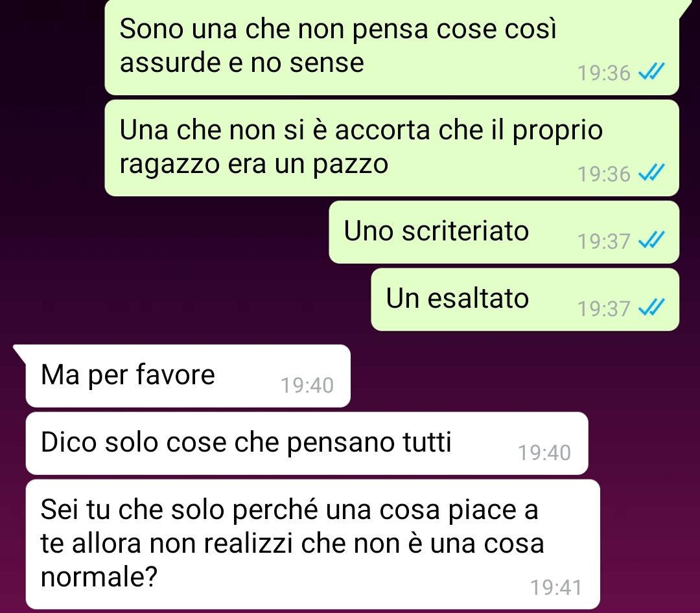
Task: Tap the 19:36 timestamp on first green bubble
Action: (x=603, y=73)
